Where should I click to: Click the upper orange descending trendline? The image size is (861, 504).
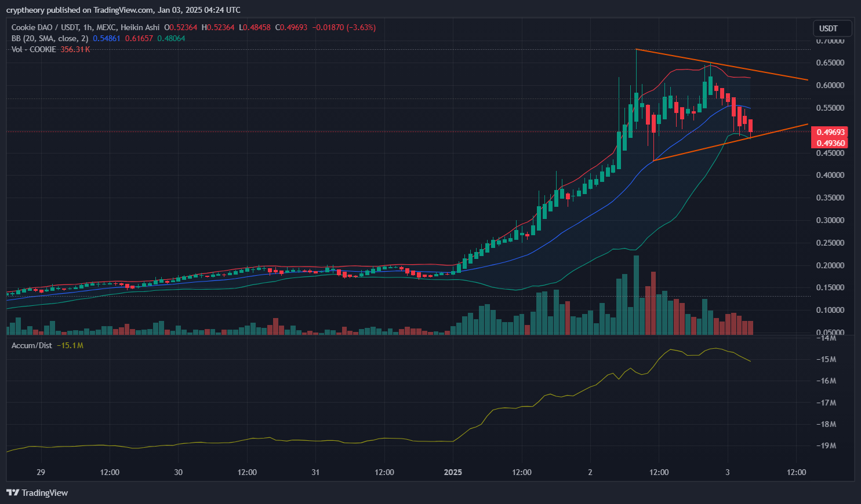[x=721, y=64]
